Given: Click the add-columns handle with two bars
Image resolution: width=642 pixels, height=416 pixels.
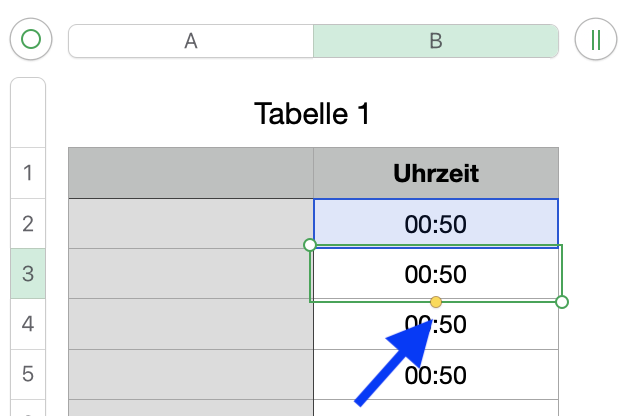Looking at the screenshot, I should pyautogui.click(x=596, y=40).
